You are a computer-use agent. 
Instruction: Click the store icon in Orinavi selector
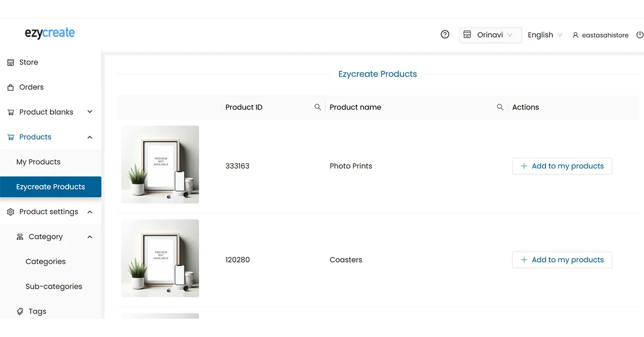(467, 34)
